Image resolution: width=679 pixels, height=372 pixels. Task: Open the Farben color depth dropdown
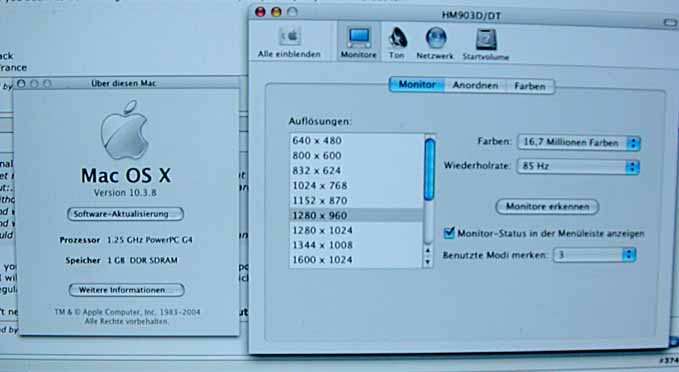point(579,142)
